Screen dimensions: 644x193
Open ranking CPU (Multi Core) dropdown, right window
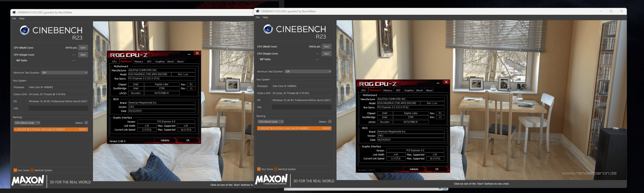(271, 122)
